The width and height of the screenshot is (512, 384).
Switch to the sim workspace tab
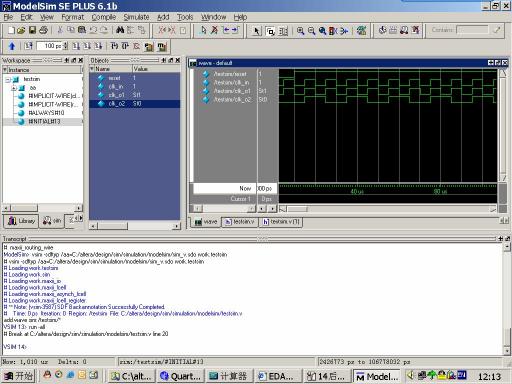tap(52, 221)
